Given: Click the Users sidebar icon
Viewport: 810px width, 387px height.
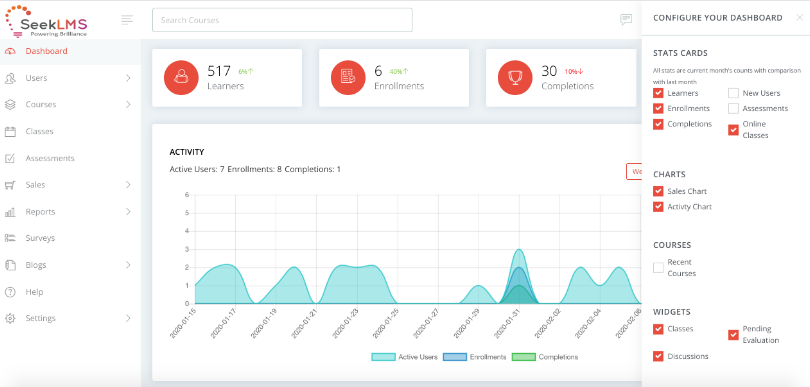Looking at the screenshot, I should (10, 78).
